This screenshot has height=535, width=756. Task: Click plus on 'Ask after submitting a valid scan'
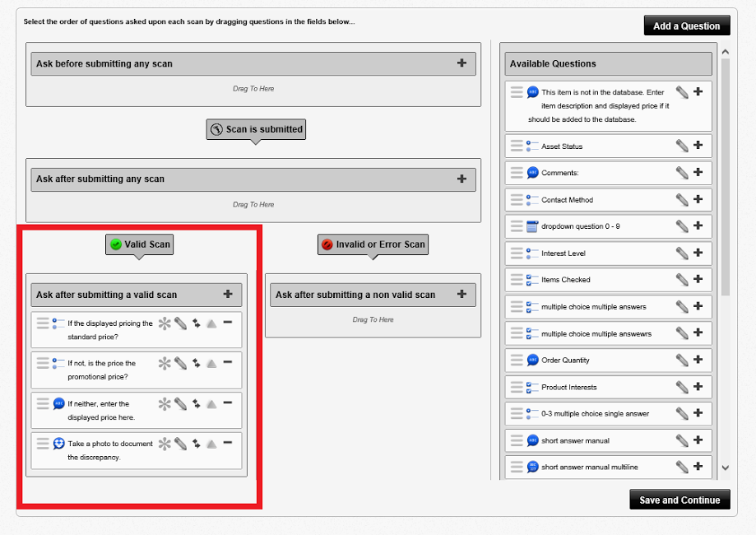[x=228, y=294]
